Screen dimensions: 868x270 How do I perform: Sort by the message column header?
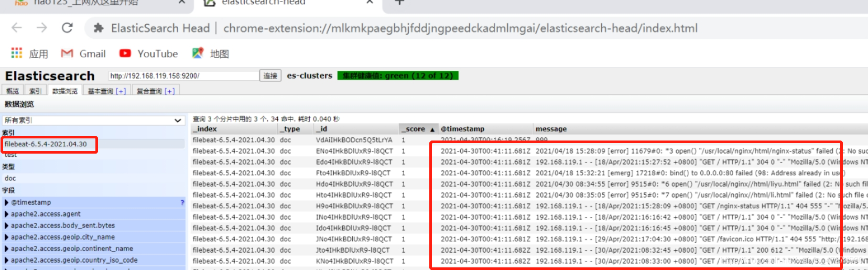(700, 129)
